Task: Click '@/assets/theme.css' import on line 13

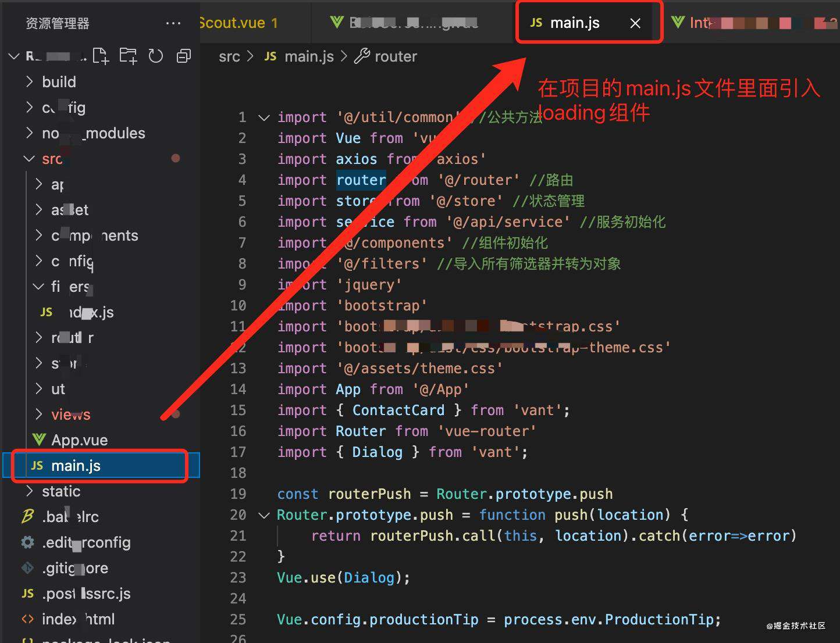Action: point(419,369)
